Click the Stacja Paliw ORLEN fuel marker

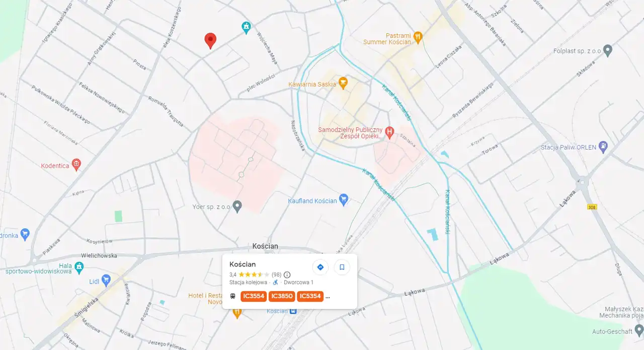(603, 147)
